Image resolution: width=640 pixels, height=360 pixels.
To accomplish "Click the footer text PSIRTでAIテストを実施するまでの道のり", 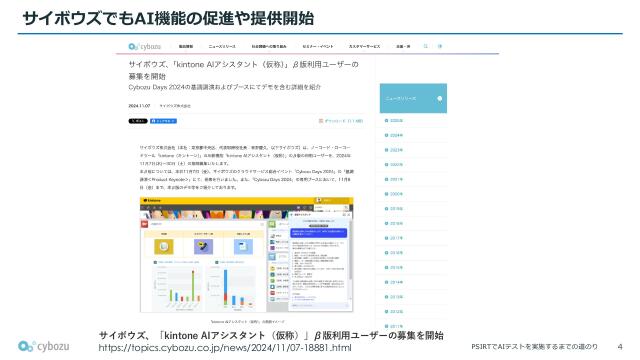I will pos(534,347).
